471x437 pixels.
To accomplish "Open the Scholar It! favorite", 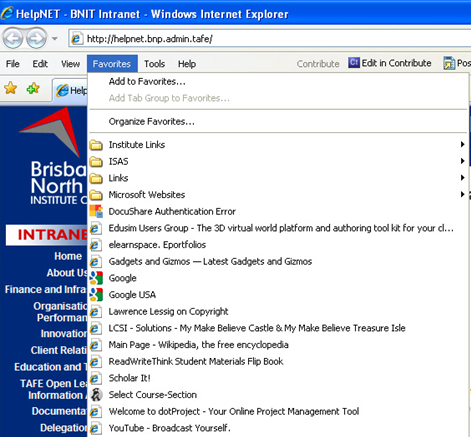I will [130, 378].
